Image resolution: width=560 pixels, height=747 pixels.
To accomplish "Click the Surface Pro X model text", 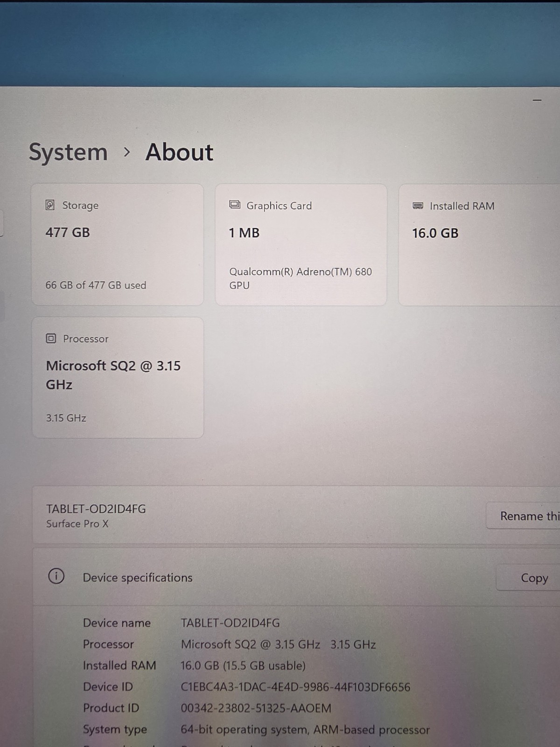I will coord(77,524).
